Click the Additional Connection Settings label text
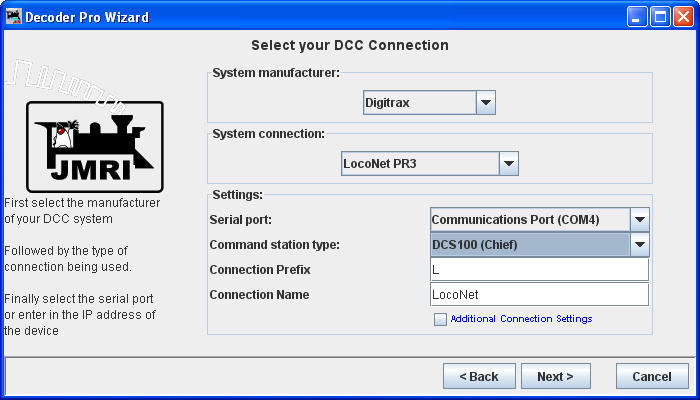The height and width of the screenshot is (400, 700). click(x=521, y=319)
